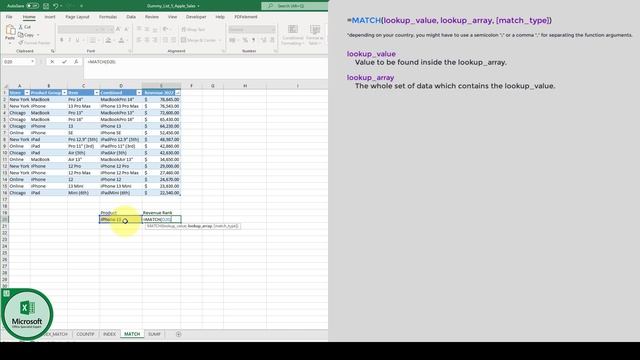
Task: Click the Font group dialog launcher
Action: pos(130,51)
